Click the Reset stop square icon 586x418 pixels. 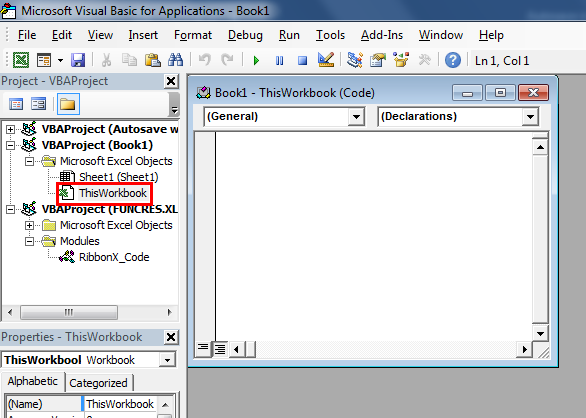[302, 60]
